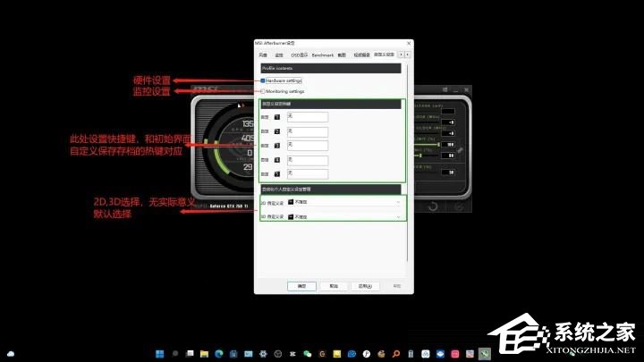Click Afterburner power limit value box
This screenshot has width=644, height=362.
(448, 145)
